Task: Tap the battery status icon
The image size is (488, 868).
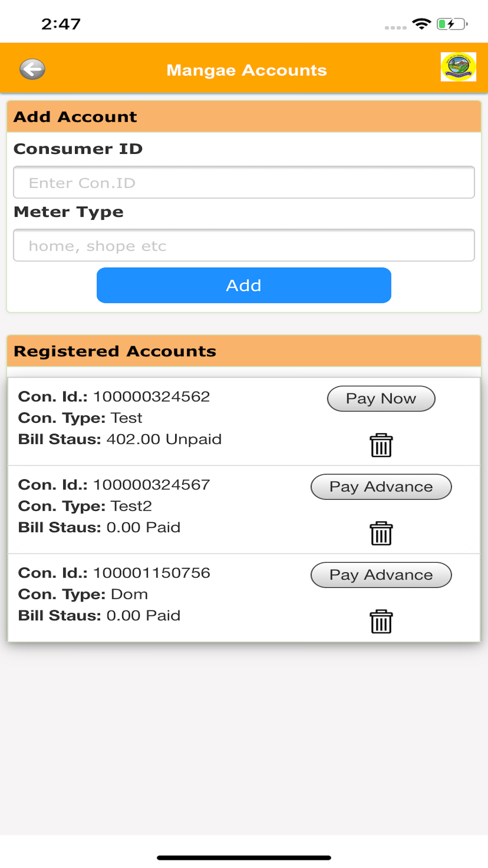Action: pyautogui.click(x=452, y=24)
